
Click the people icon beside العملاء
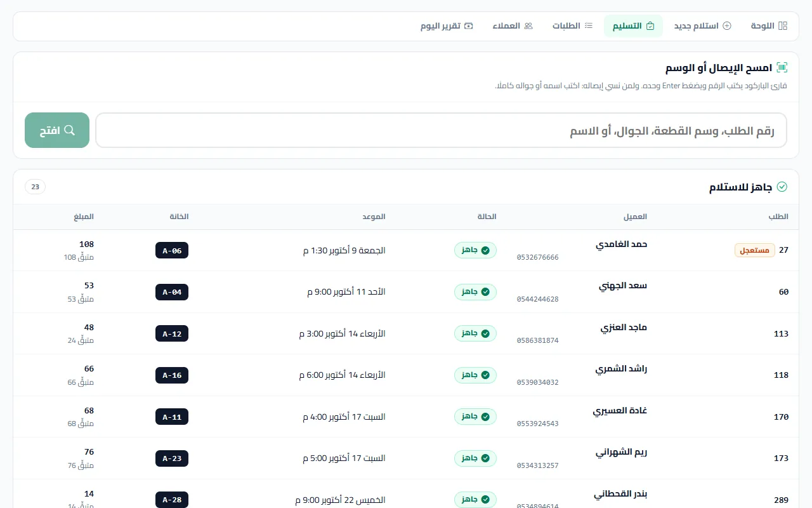pyautogui.click(x=528, y=26)
